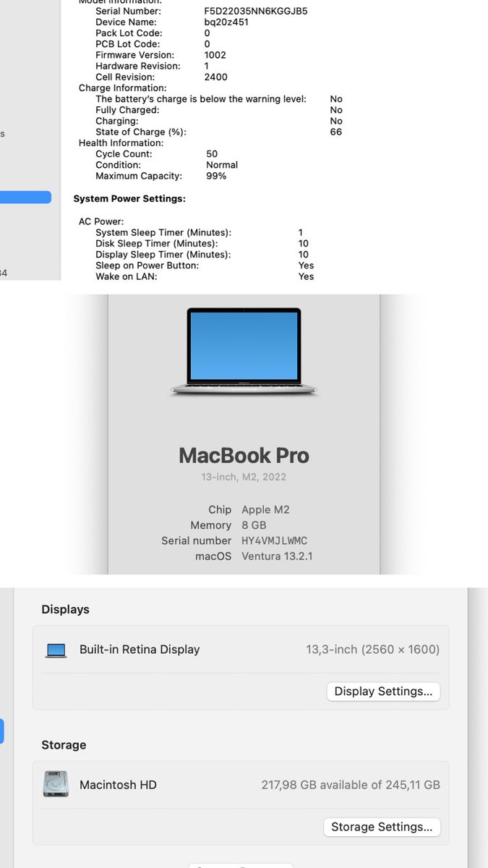Select device name bq20z451
Image resolution: width=488 pixels, height=868 pixels.
tap(226, 22)
